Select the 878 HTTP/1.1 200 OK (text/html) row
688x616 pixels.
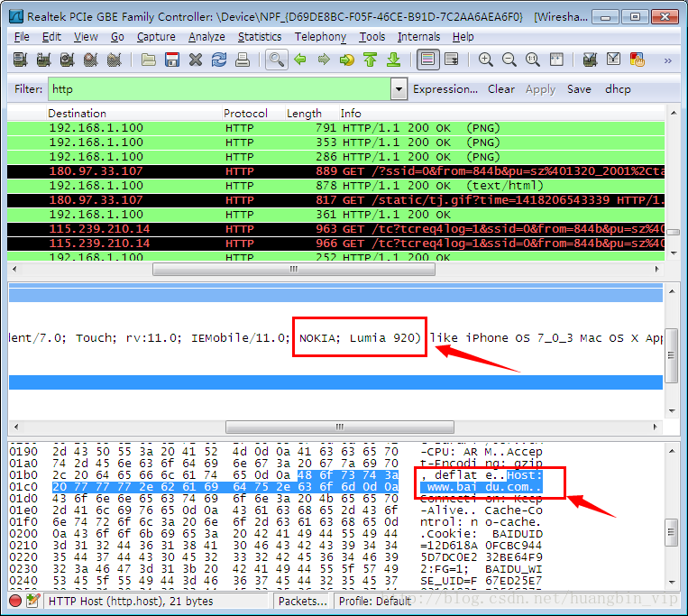coord(336,186)
